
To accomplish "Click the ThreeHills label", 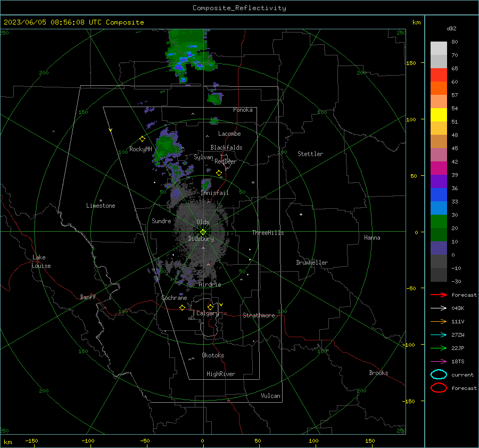I will [268, 233].
